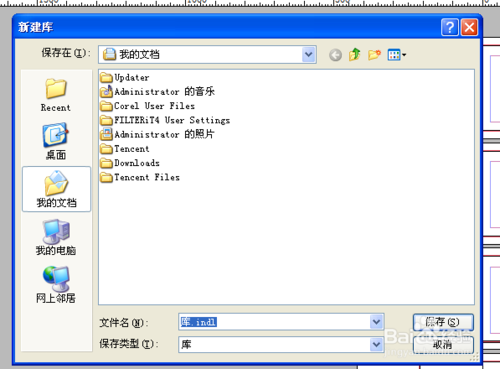
Task: Select the FILTERiT4 User Settings folder icon
Action: tap(107, 120)
